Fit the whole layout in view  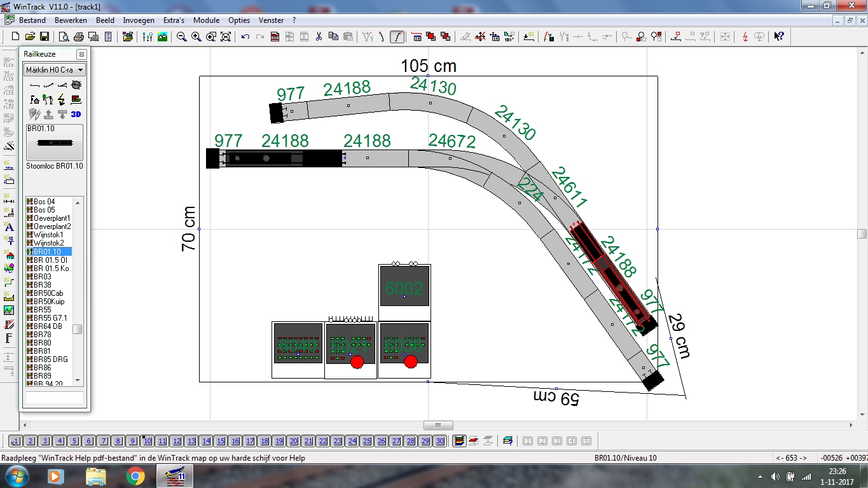[226, 37]
